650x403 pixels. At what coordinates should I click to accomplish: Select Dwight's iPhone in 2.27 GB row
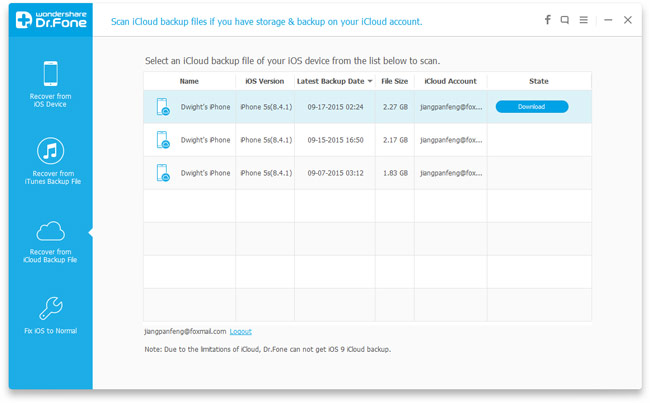[205, 107]
